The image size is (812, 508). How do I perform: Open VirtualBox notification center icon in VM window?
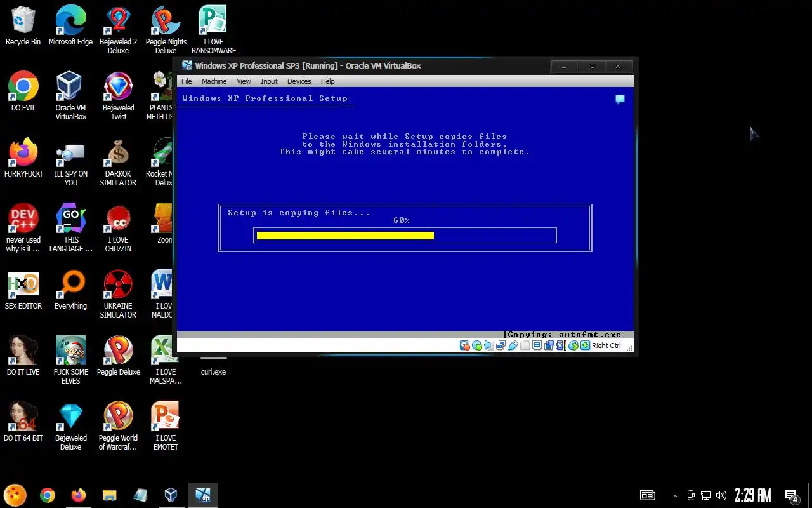[x=620, y=99]
